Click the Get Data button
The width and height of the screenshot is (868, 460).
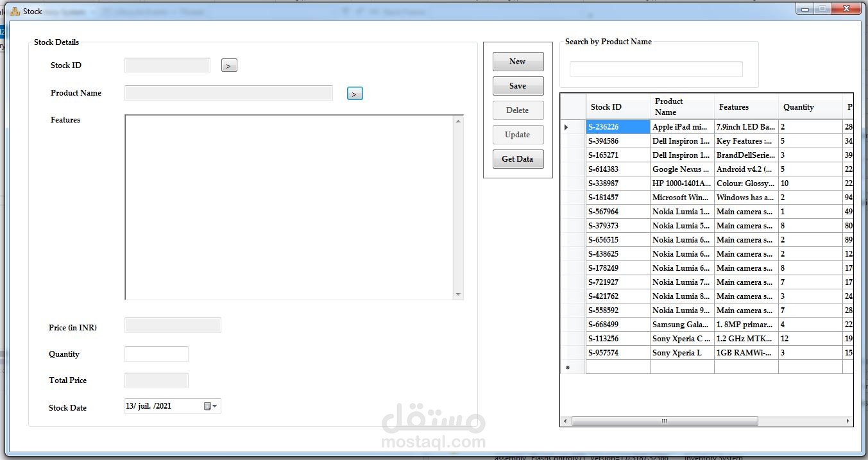click(x=518, y=159)
